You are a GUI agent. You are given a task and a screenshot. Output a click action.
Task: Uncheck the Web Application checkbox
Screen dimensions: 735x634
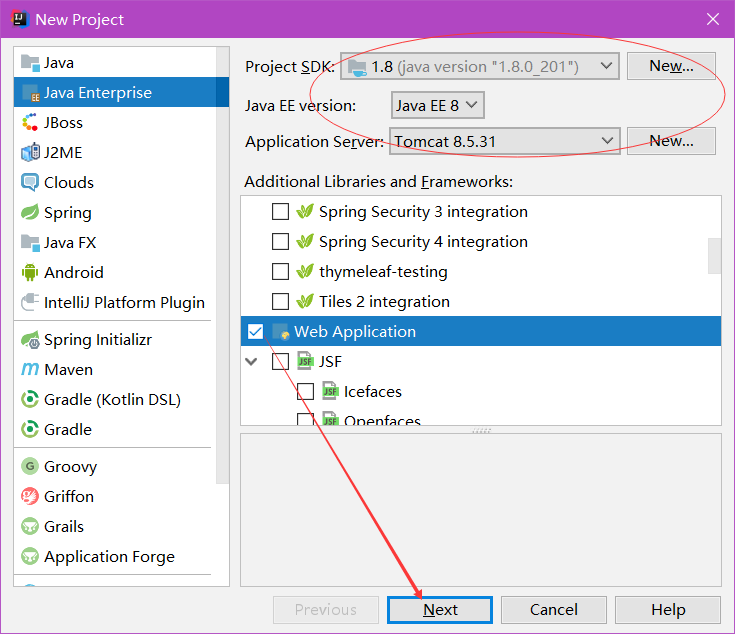point(255,332)
